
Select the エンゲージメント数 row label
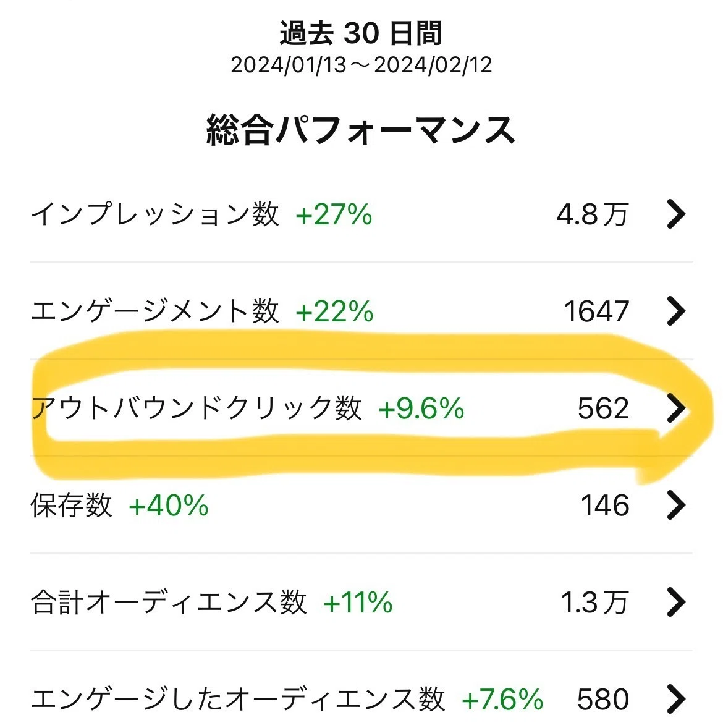155,311
